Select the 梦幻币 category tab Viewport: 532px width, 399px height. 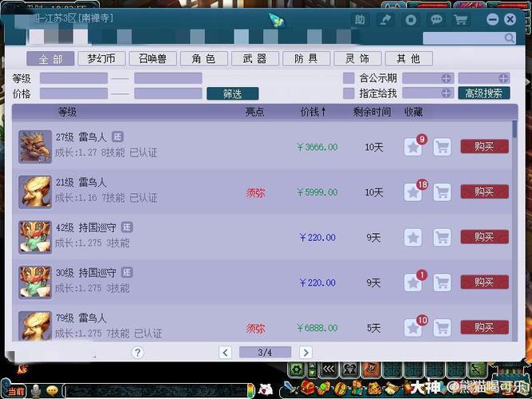pyautogui.click(x=101, y=59)
